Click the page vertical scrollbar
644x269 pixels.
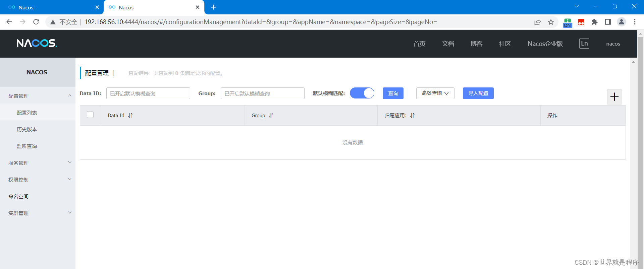(640, 149)
